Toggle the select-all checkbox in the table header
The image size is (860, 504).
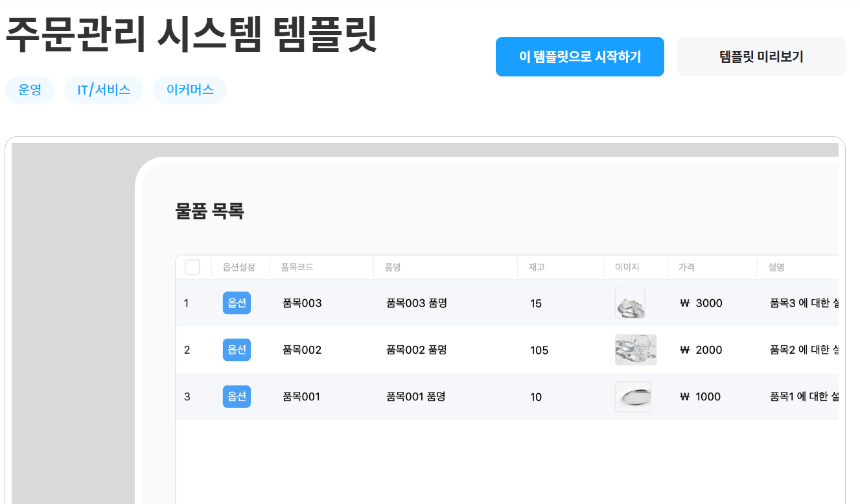pos(192,266)
